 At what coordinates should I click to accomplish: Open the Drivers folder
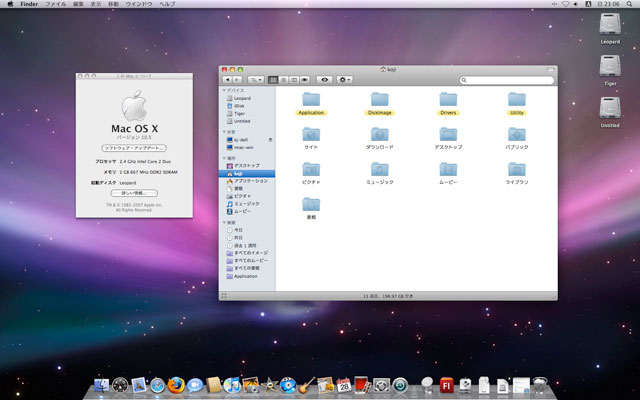[x=447, y=99]
